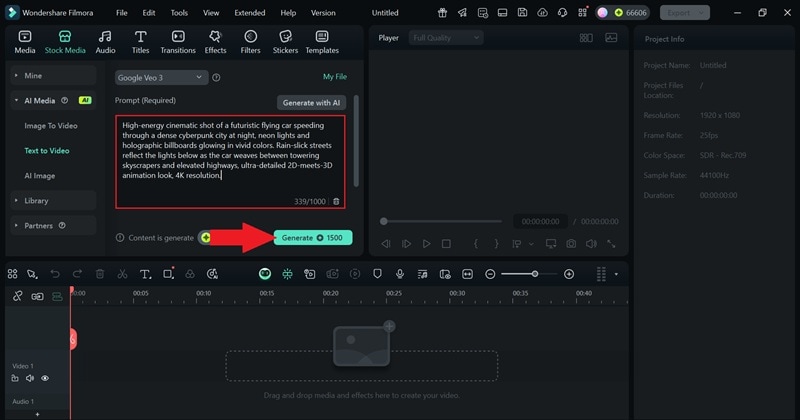Open the Transitions tab
The width and height of the screenshot is (800, 420).
coord(178,42)
